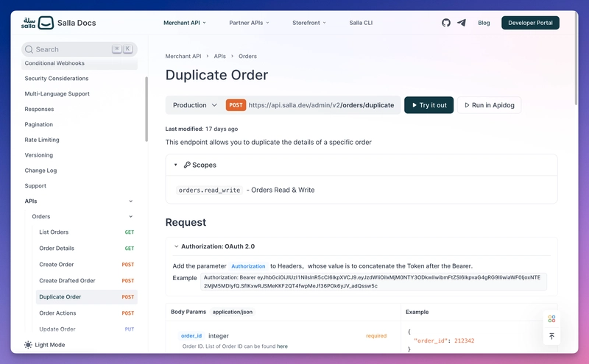Image resolution: width=589 pixels, height=364 pixels.
Task: Open Security Considerations page
Action: tap(57, 79)
